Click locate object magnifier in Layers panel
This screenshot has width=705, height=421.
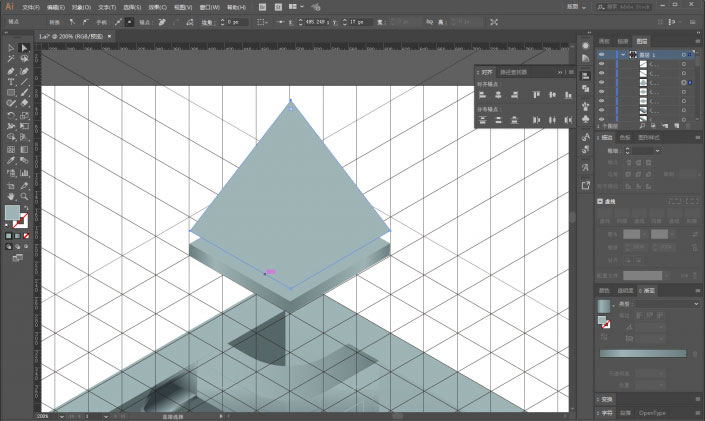(643, 126)
